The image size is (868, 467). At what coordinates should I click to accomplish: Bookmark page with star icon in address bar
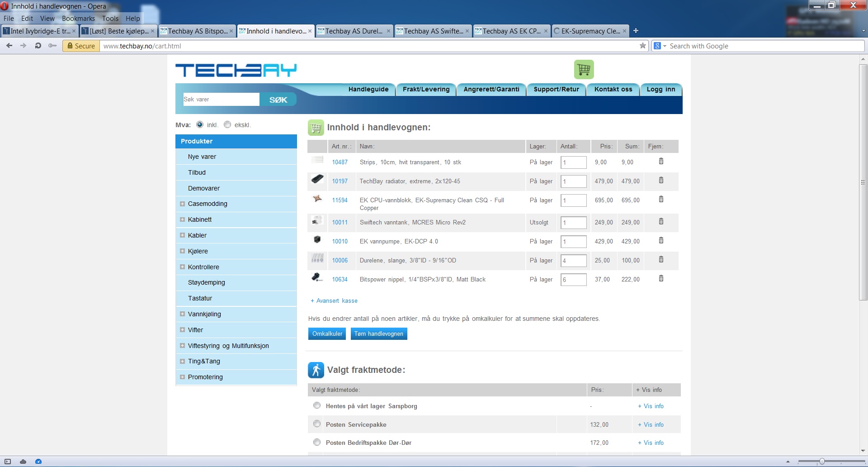click(x=643, y=46)
